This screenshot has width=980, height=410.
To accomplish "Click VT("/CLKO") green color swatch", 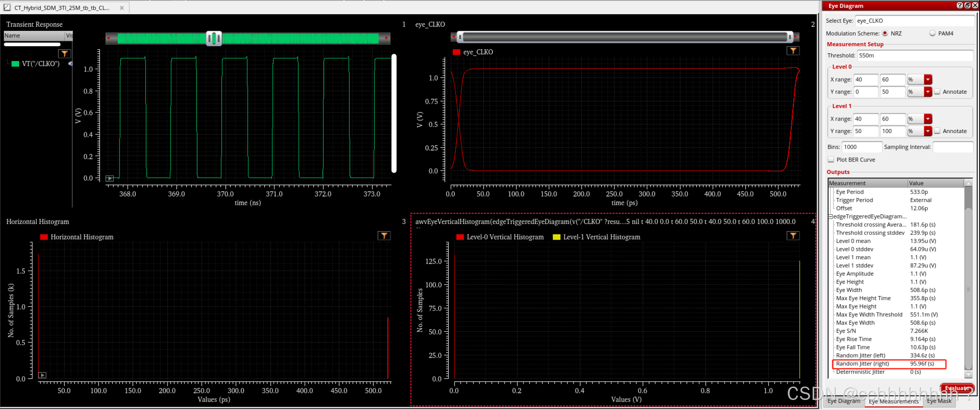I will pos(16,64).
